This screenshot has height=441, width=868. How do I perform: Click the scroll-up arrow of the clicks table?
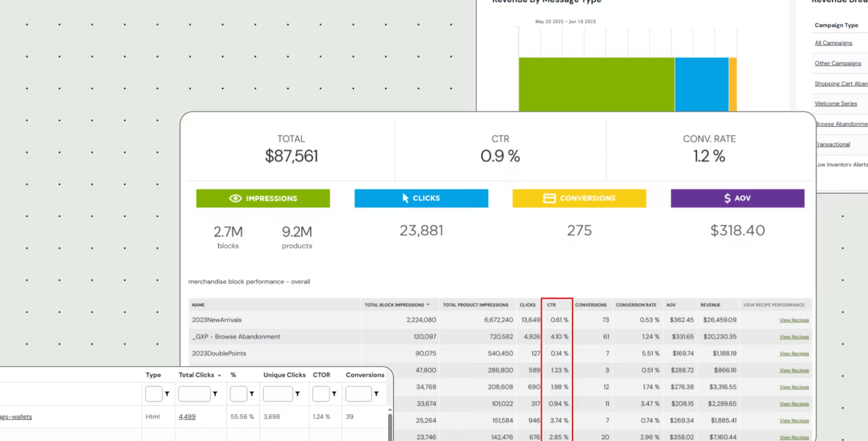pyautogui.click(x=390, y=410)
